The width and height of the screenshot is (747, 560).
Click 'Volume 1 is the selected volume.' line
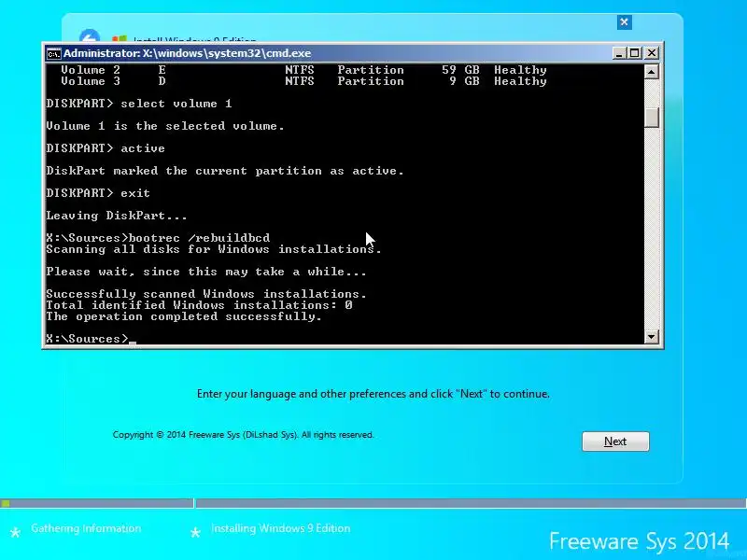[165, 126]
